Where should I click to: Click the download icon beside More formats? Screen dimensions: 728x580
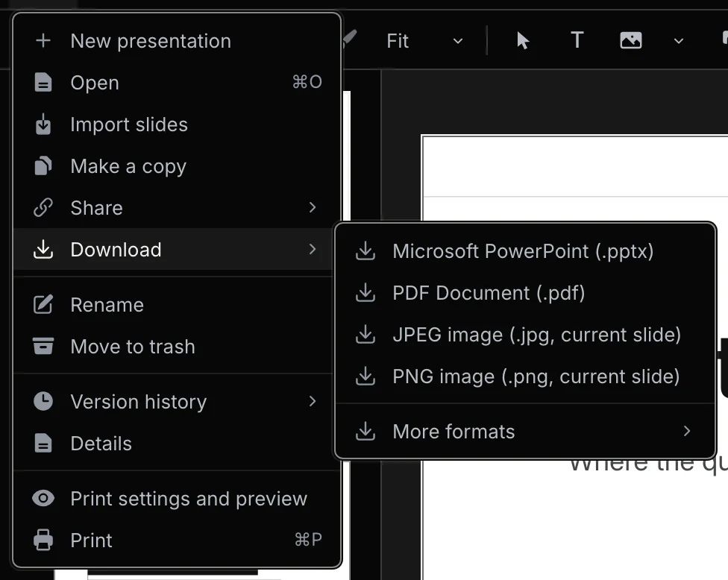point(365,432)
